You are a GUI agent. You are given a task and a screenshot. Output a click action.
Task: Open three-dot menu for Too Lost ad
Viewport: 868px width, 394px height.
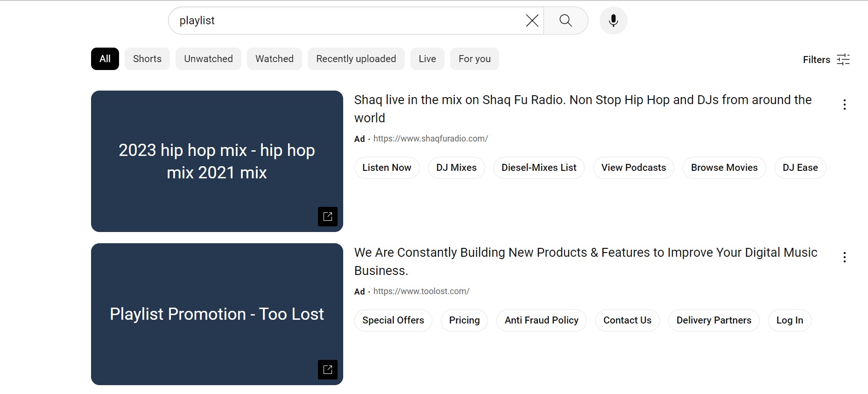845,257
